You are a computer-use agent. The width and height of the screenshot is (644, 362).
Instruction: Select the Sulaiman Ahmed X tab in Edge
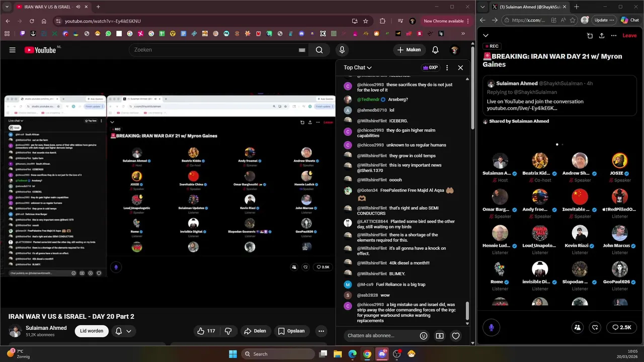tap(528, 7)
